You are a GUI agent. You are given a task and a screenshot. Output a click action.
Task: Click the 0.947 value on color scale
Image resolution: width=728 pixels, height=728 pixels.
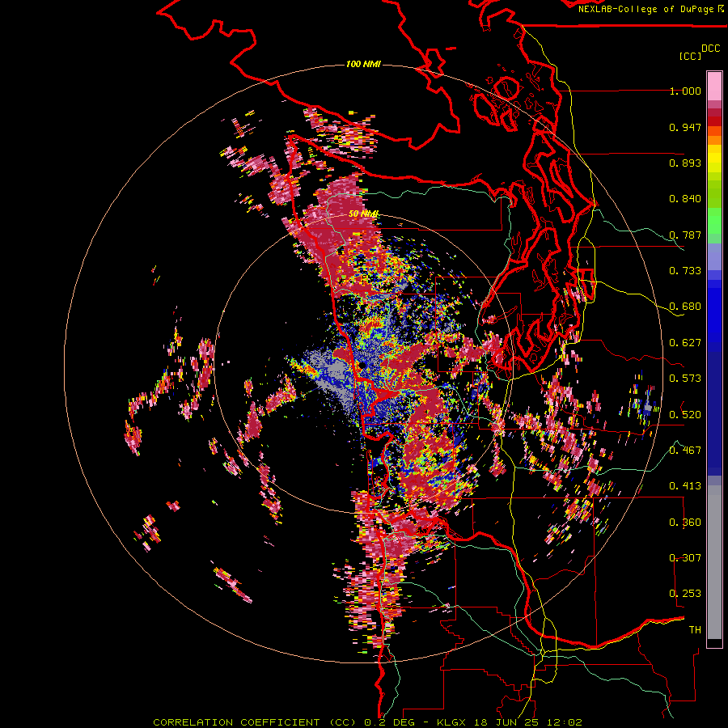click(685, 127)
